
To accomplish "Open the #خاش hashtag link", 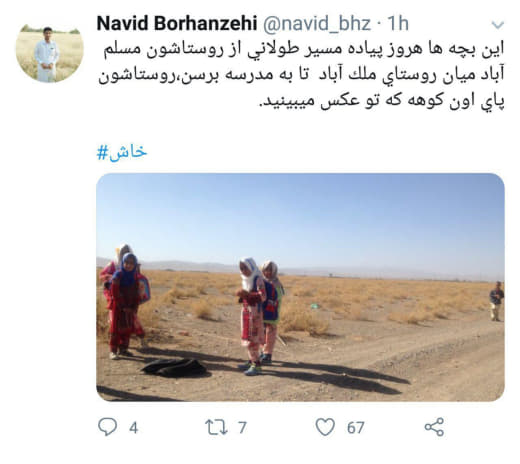I will pos(122,152).
